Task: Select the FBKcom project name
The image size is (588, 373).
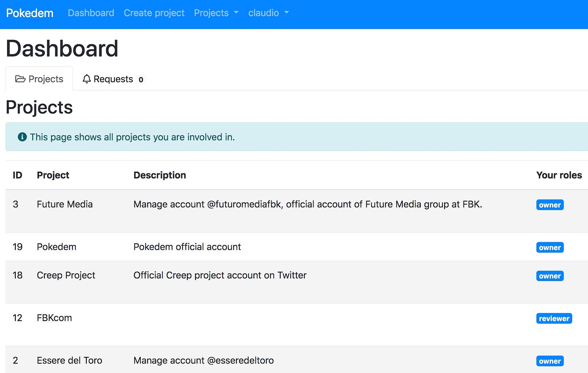Action: [54, 318]
